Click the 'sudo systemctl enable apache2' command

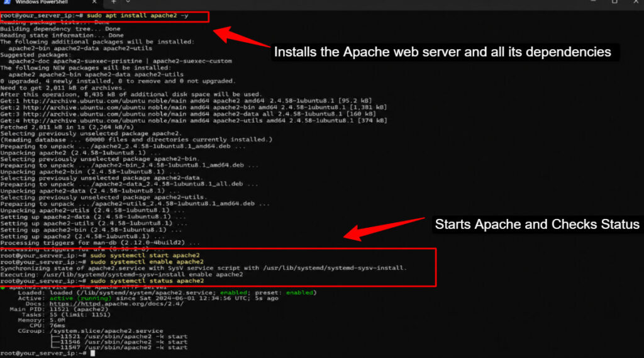[x=147, y=262]
